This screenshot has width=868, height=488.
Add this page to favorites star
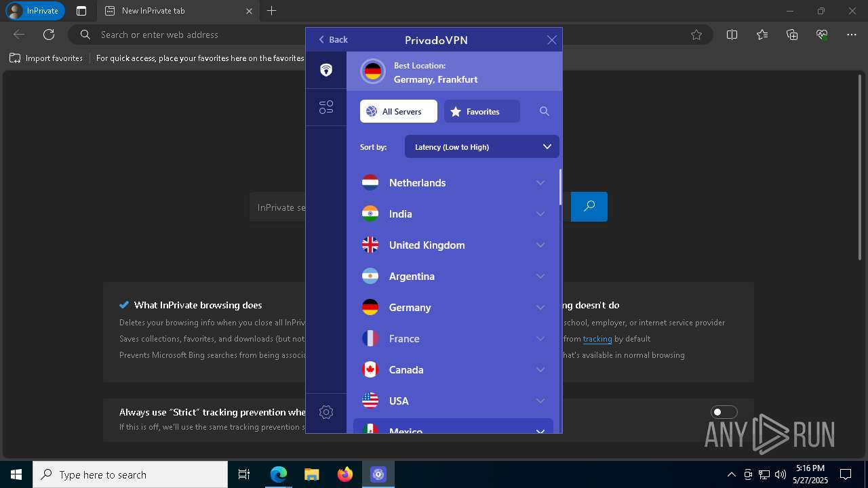click(x=696, y=35)
